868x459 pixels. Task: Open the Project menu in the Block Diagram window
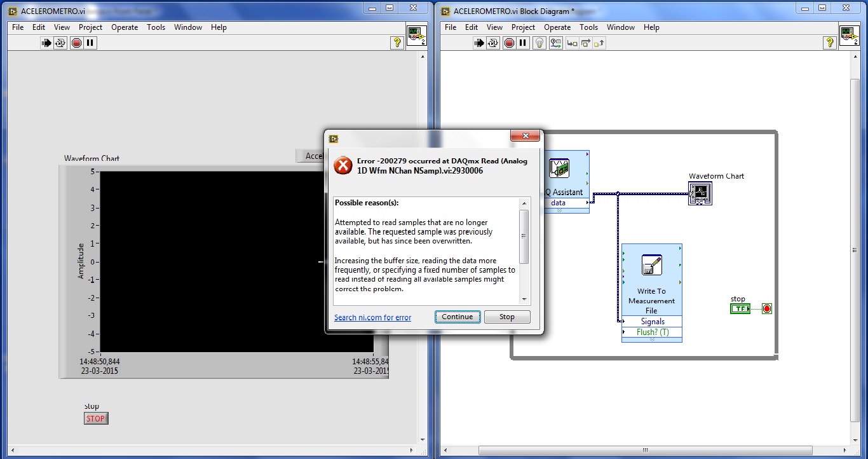(523, 27)
